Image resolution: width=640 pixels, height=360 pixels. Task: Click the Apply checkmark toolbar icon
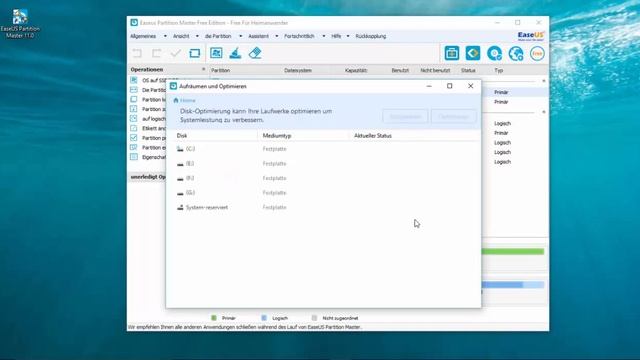click(176, 53)
